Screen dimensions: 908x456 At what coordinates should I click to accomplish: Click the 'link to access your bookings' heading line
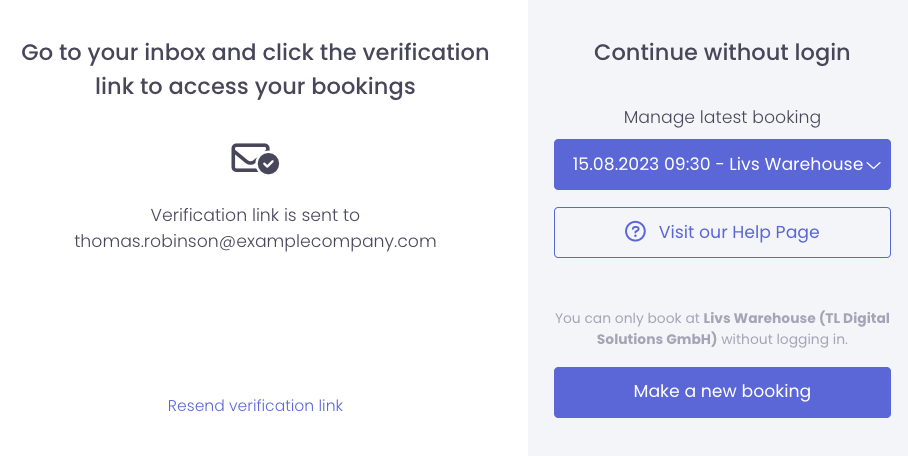(x=255, y=87)
